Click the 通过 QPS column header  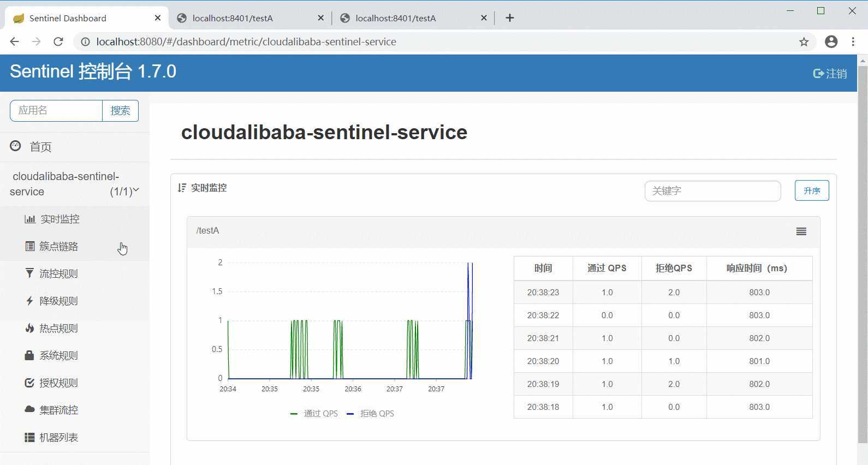tap(607, 268)
